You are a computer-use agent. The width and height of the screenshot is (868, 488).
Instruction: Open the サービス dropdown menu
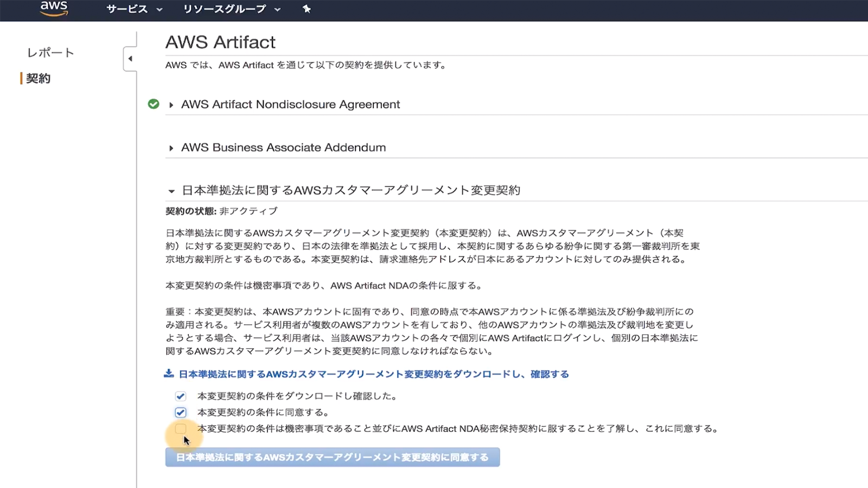tap(134, 9)
